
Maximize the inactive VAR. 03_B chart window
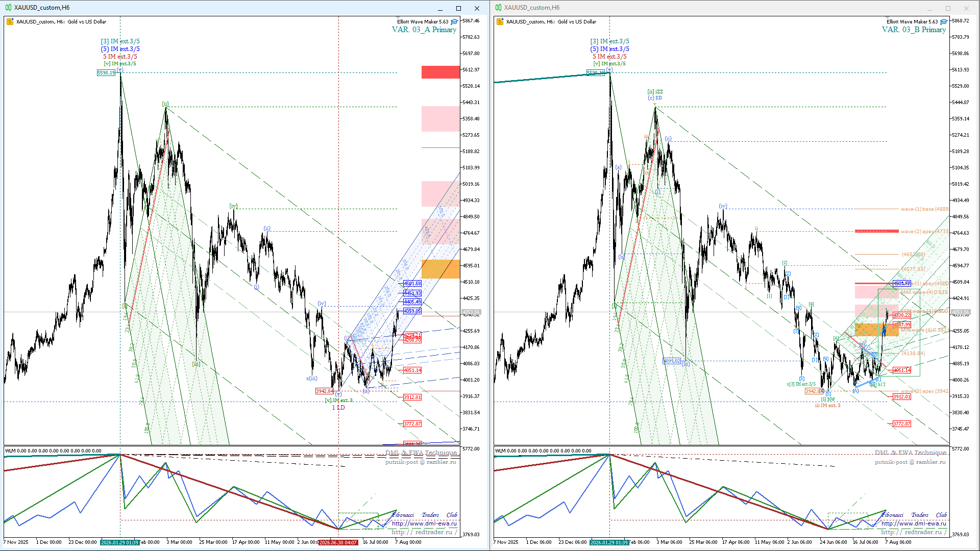[x=948, y=8]
